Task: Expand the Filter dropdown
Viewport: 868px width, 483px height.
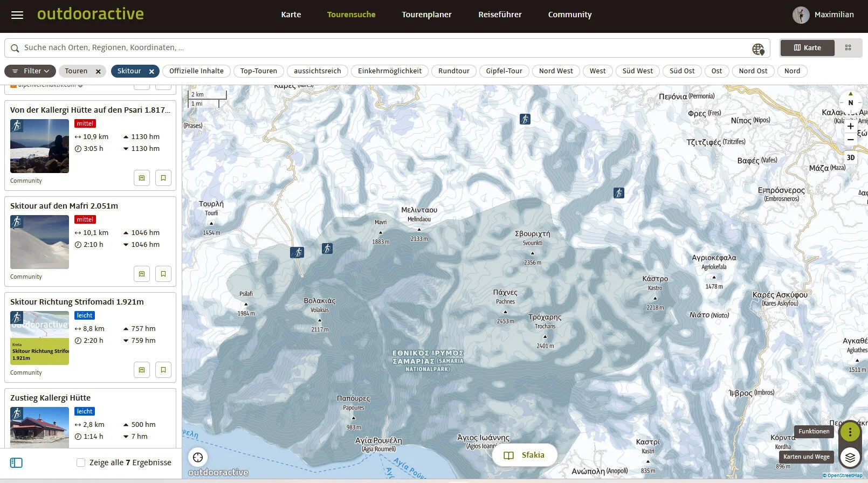Action: [31, 71]
